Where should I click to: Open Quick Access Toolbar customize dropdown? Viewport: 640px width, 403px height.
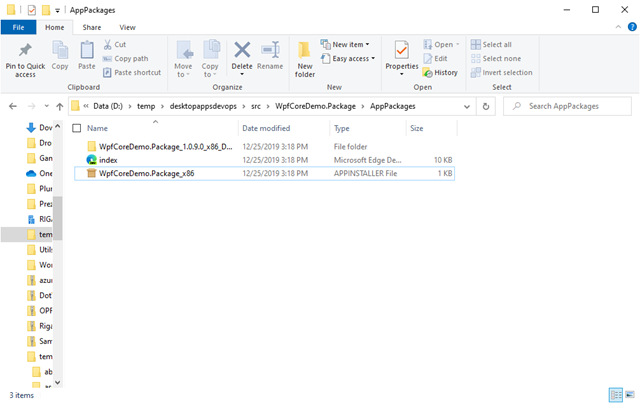[58, 10]
